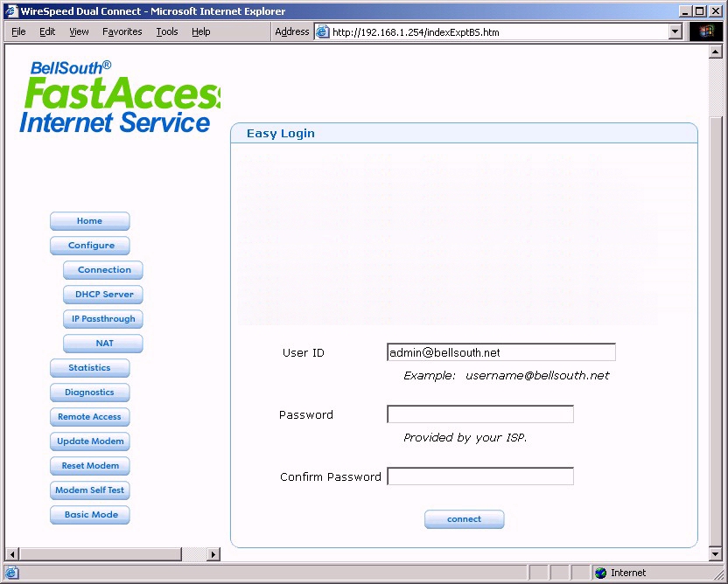This screenshot has width=728, height=584.
Task: Open the Configure section
Action: click(89, 246)
